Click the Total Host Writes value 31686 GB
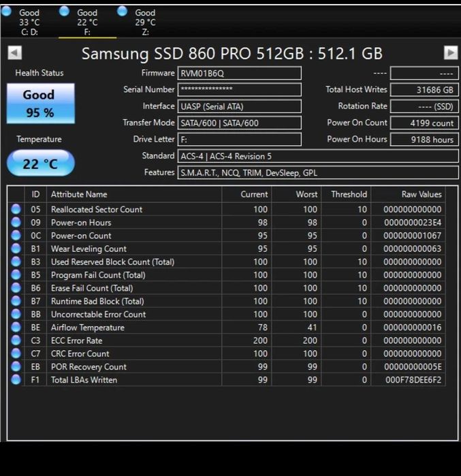 [424, 90]
